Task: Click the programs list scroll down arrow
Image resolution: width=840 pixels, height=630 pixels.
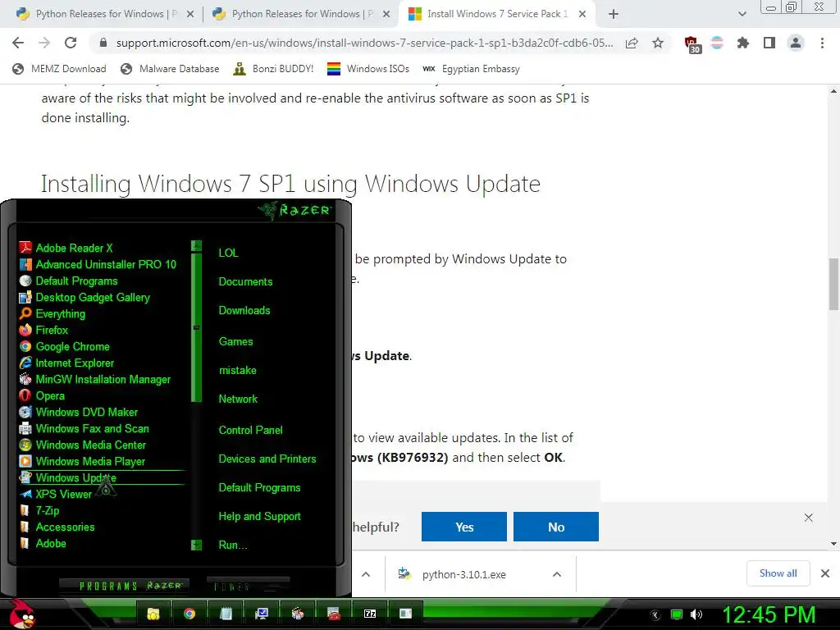Action: (197, 545)
